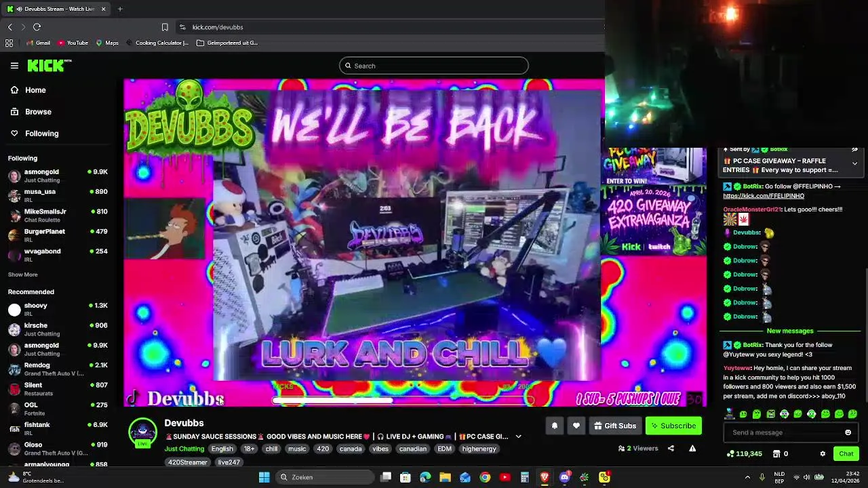Screen dimensions: 868x488
Task: Jump to New messages in chat
Action: [789, 331]
